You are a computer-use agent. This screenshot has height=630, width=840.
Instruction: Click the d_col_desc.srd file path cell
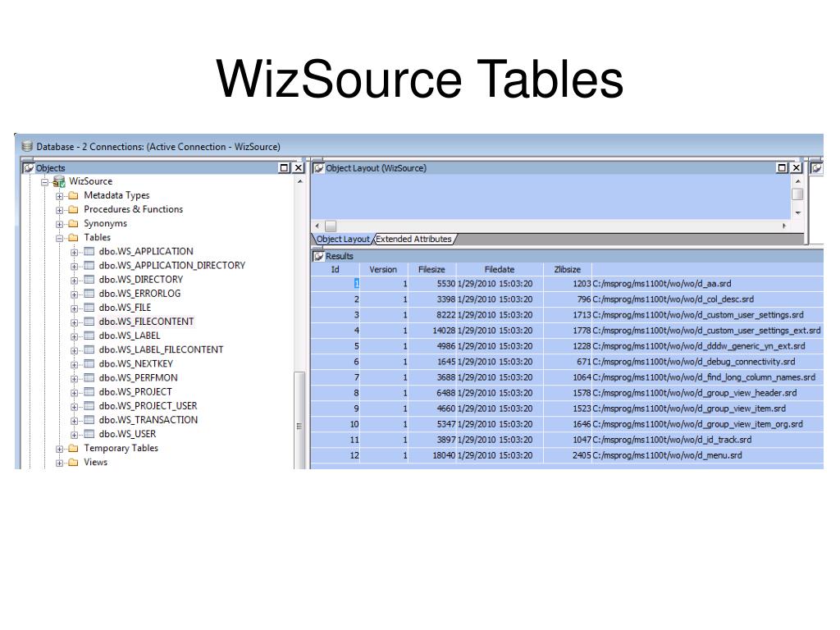point(673,299)
